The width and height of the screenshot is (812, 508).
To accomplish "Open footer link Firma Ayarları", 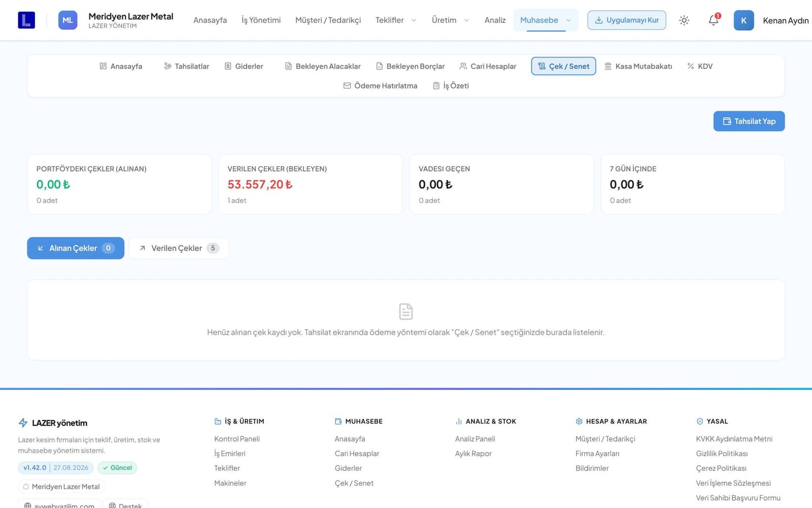I will click(597, 454).
